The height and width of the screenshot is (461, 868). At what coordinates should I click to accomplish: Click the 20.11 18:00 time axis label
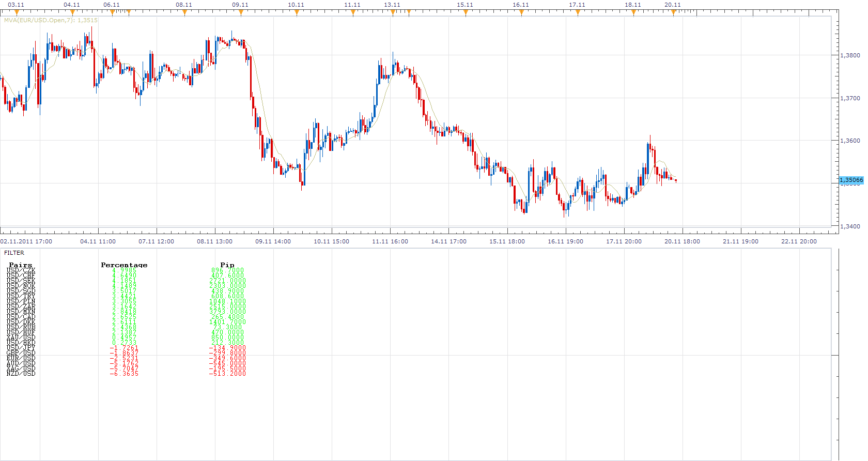coord(682,241)
